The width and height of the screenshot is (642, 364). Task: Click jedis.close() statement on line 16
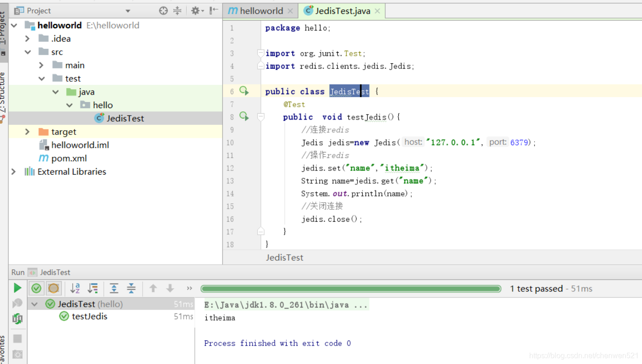tap(332, 219)
